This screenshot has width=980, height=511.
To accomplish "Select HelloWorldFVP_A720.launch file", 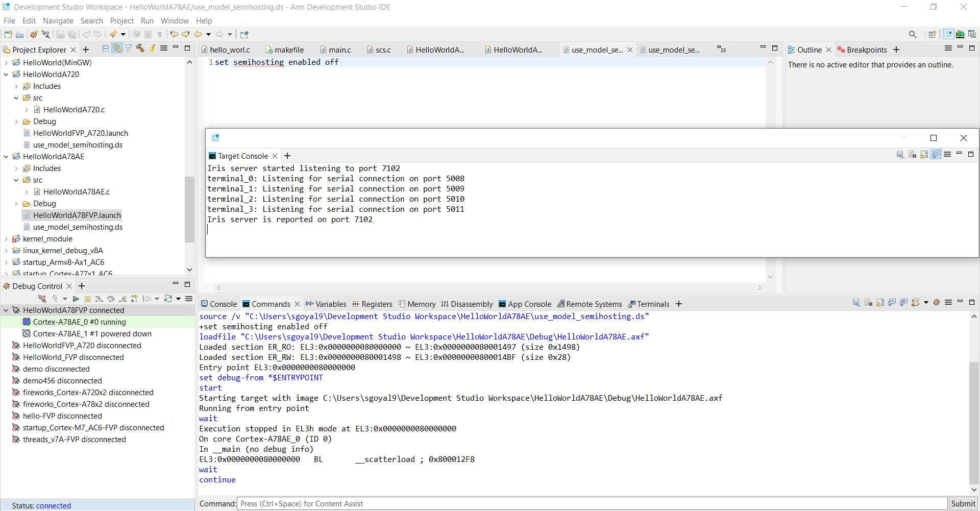I will tap(81, 133).
